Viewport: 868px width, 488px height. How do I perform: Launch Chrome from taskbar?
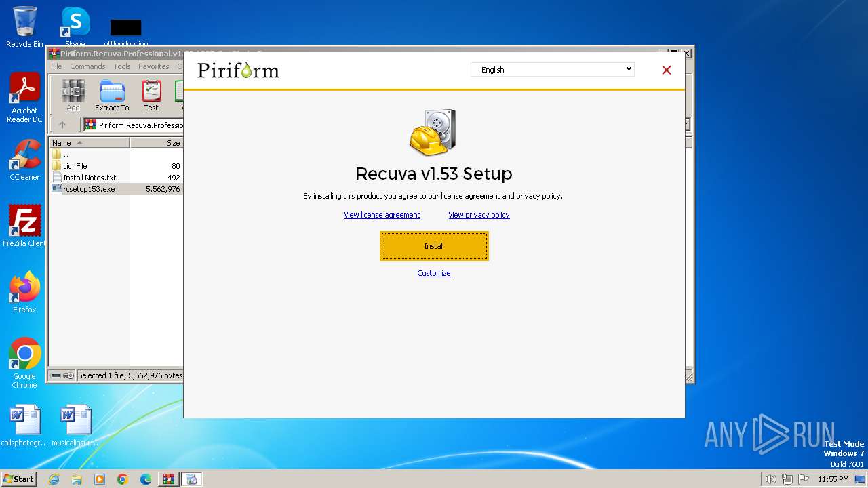tap(123, 479)
